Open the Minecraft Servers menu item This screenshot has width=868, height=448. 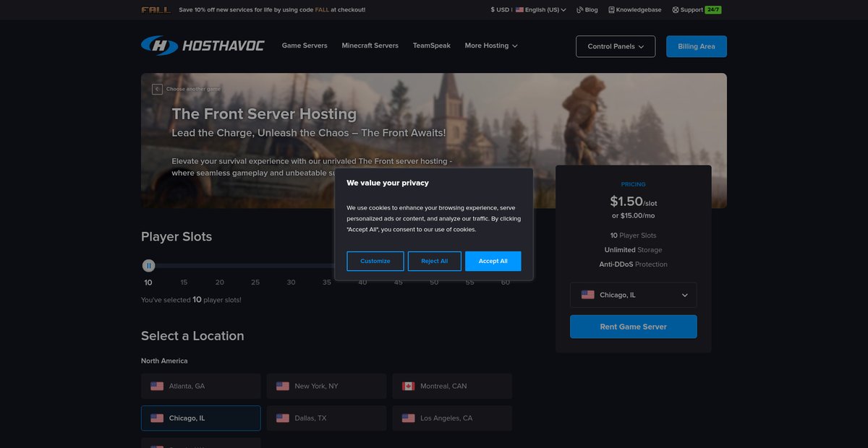click(x=370, y=46)
